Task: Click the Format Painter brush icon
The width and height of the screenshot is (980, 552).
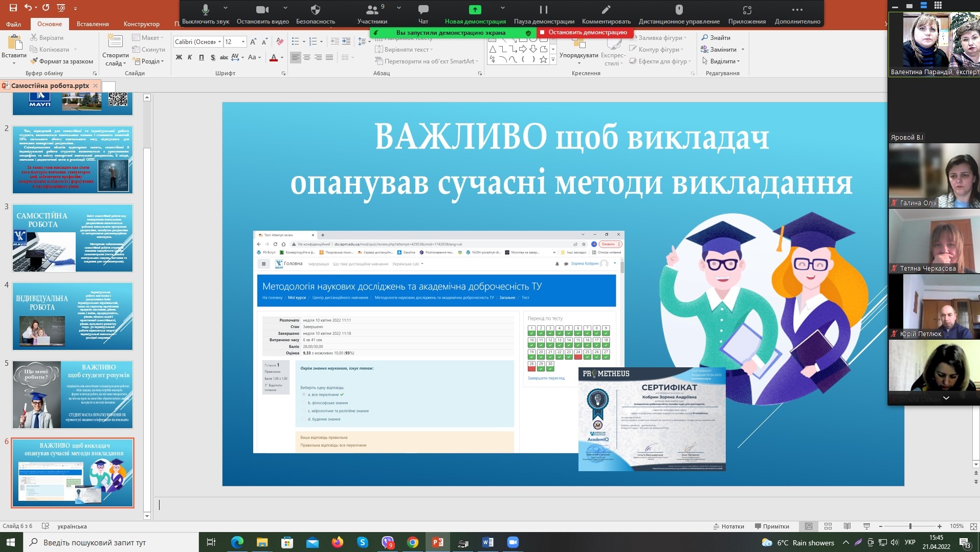Action: coord(34,61)
